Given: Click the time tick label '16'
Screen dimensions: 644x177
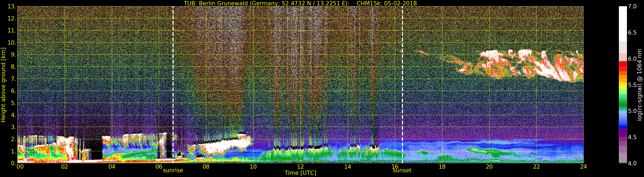Looking at the screenshot, I should click(395, 167).
